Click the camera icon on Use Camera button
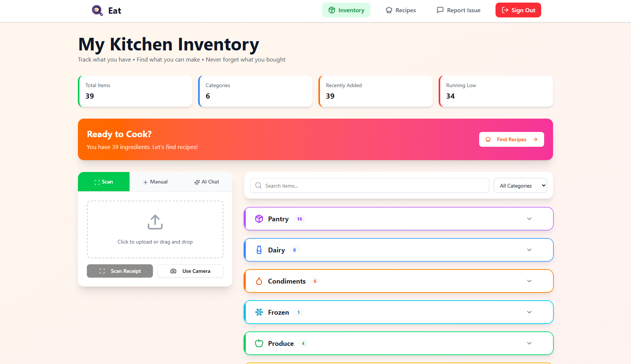Viewport: 631px width, 364px height. 173,271
